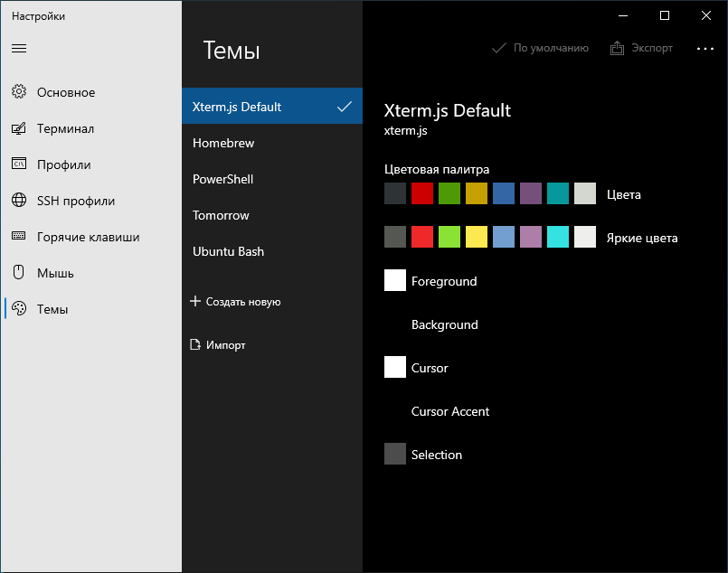Click the white Foreground color swatch
728x573 pixels.
[395, 280]
